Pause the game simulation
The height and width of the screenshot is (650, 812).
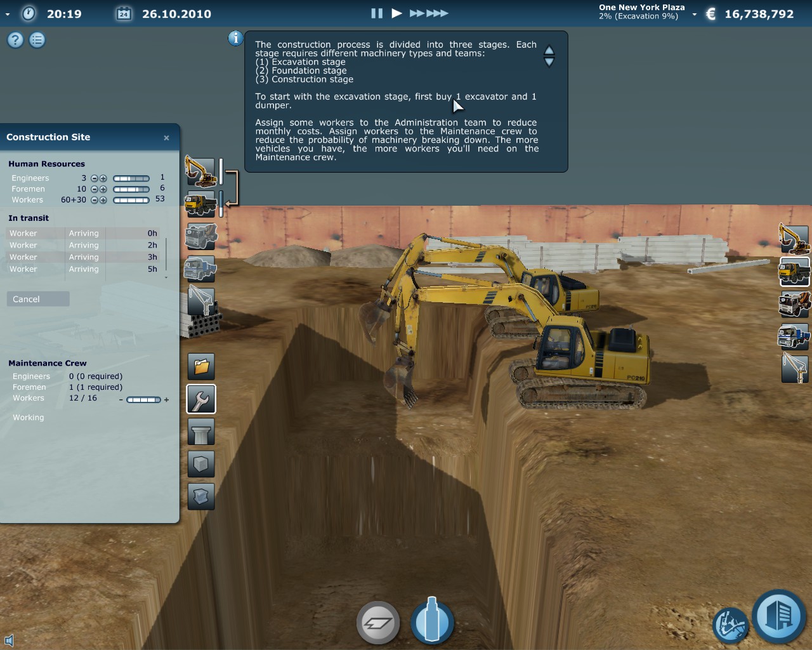(x=377, y=13)
